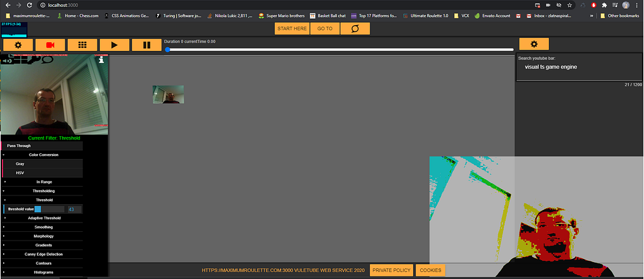Image resolution: width=644 pixels, height=279 pixels.
Task: Open the Basket Ball chat bookmark
Action: [x=328, y=16]
